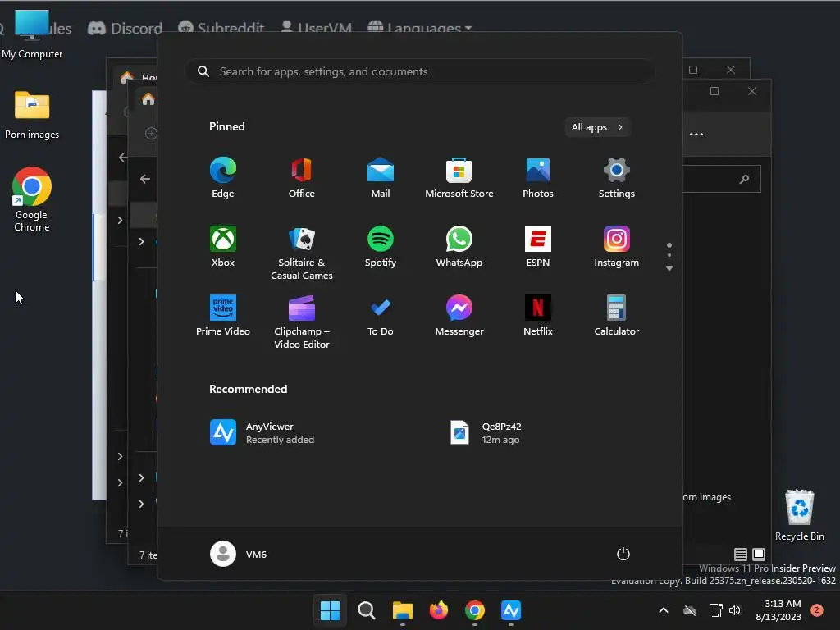Open Clipchamp Video Editor
Viewport: 840px width, 630px height.
click(x=302, y=322)
